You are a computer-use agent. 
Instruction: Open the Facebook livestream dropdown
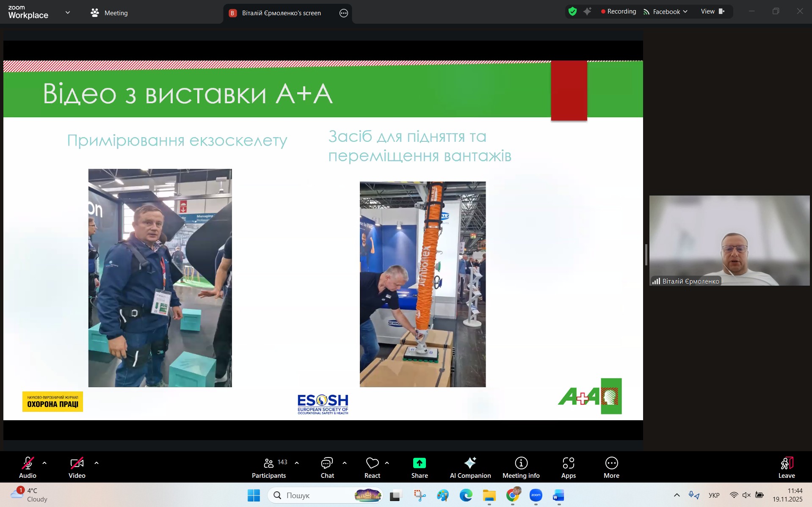point(666,12)
